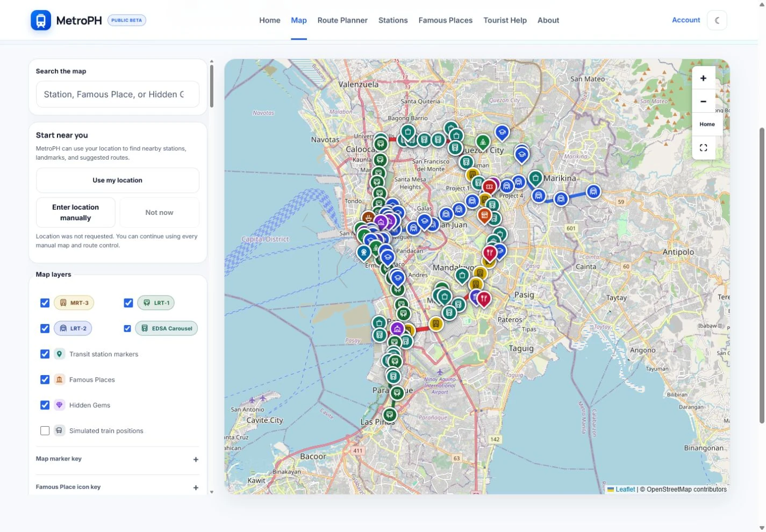Click the easternmost blue LRT-2 station marker
The width and height of the screenshot is (766, 532).
(593, 191)
